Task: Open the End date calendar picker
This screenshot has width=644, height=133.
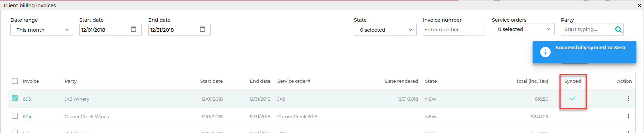Action: coord(202,29)
